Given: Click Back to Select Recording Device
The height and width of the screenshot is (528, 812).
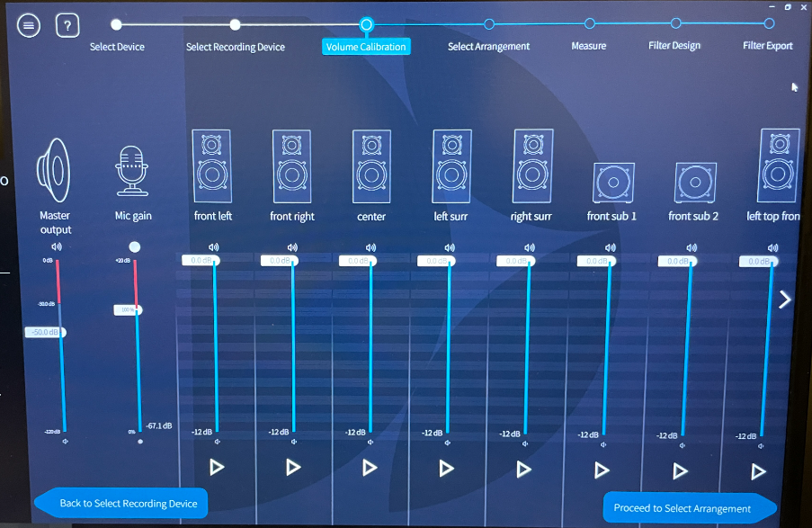Looking at the screenshot, I should [x=121, y=503].
